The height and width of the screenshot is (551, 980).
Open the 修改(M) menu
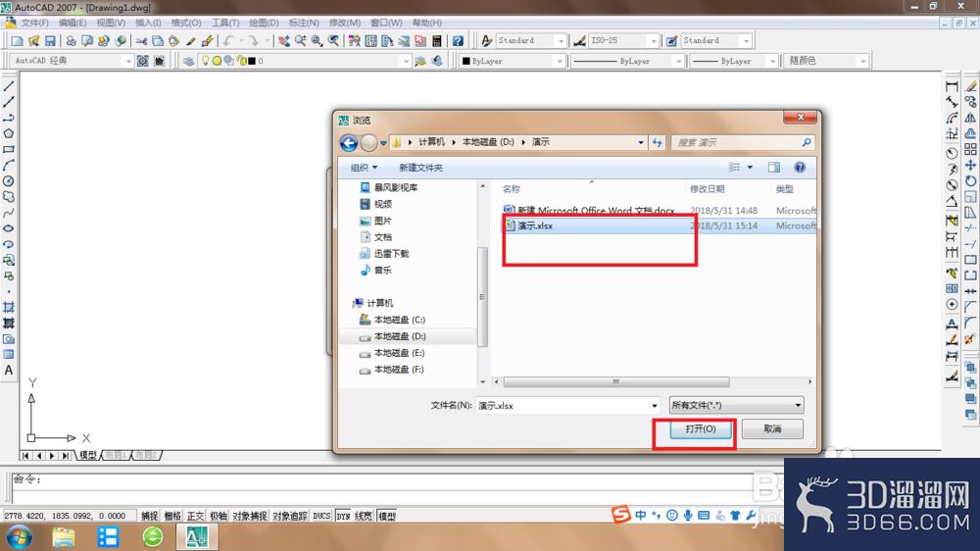(x=344, y=23)
